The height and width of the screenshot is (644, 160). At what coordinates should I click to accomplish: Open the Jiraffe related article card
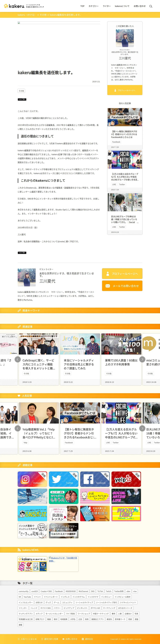[80, 359]
